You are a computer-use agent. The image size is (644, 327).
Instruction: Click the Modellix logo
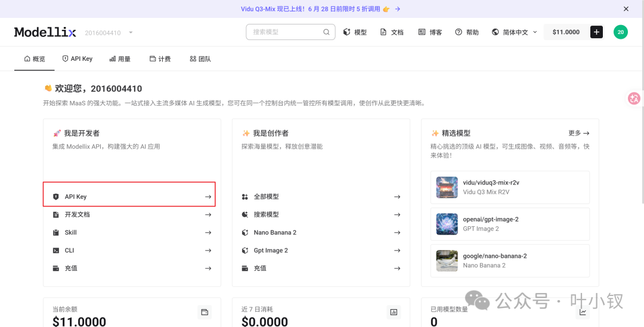45,32
